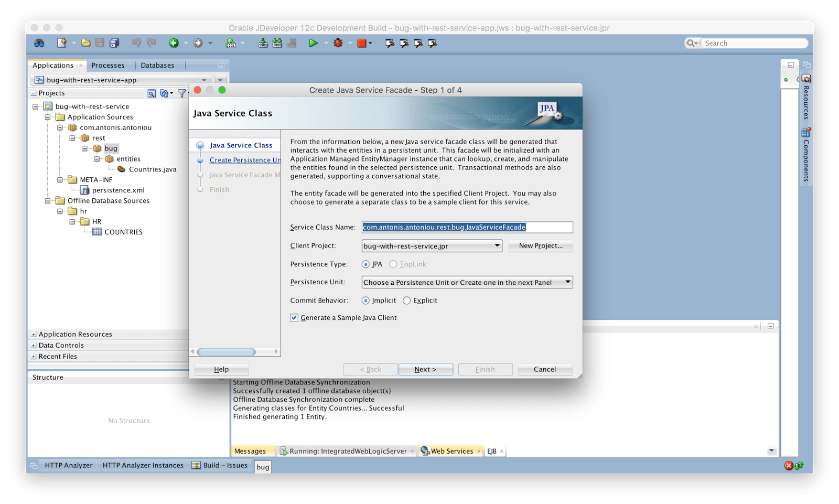Image resolution: width=839 pixels, height=504 pixels.
Task: Go to Create Persistence Unit step link
Action: pyautogui.click(x=245, y=160)
